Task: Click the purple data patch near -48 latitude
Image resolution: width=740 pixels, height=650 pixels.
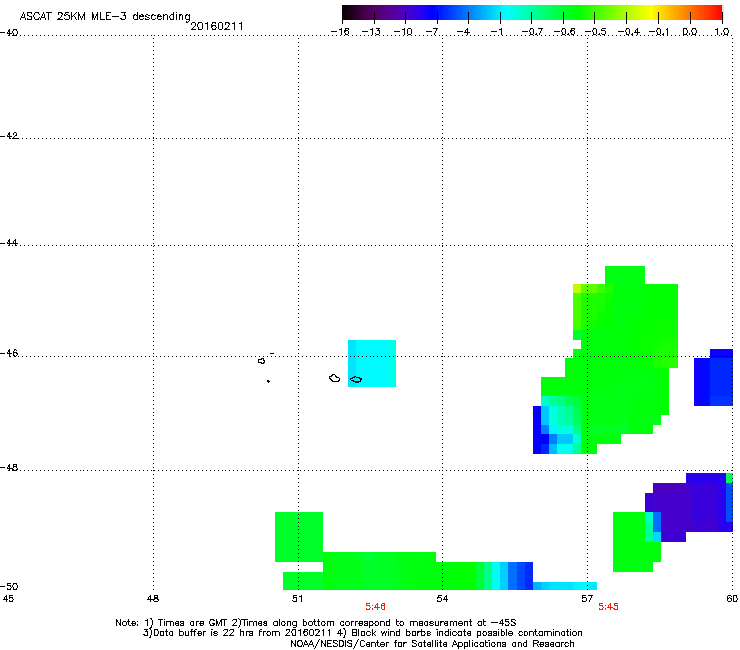Action: pos(689,507)
